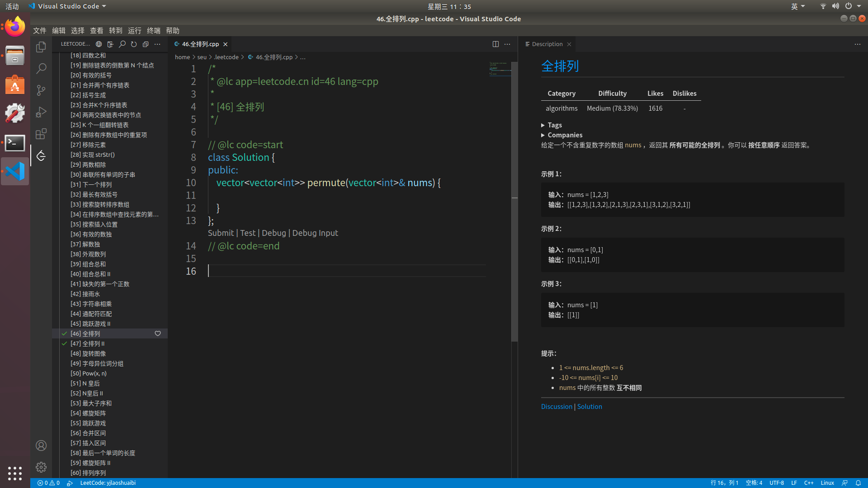The image size is (868, 488).
Task: Select problem [42] 接雨水 in list
Action: coord(85,294)
